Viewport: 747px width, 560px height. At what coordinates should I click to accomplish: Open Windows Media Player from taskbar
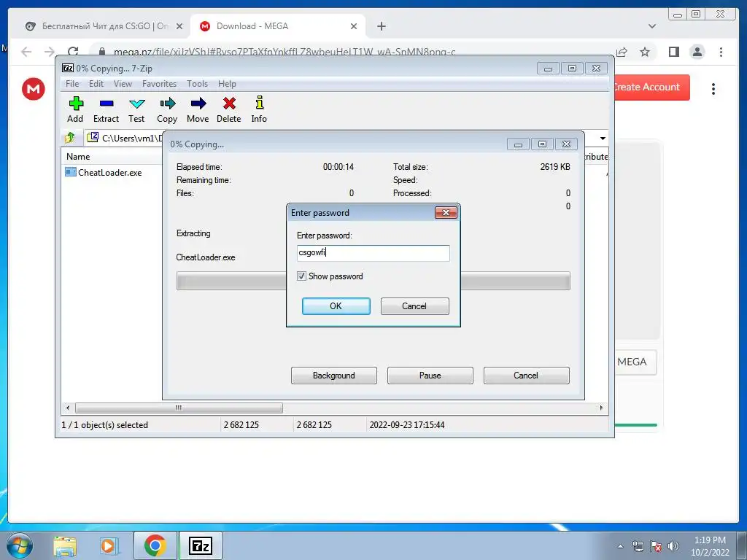point(109,545)
